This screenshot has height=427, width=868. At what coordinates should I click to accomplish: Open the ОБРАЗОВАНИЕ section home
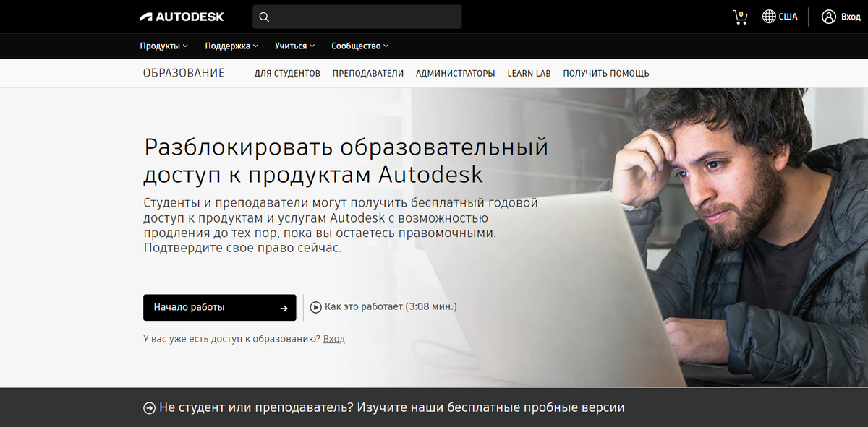coord(184,73)
